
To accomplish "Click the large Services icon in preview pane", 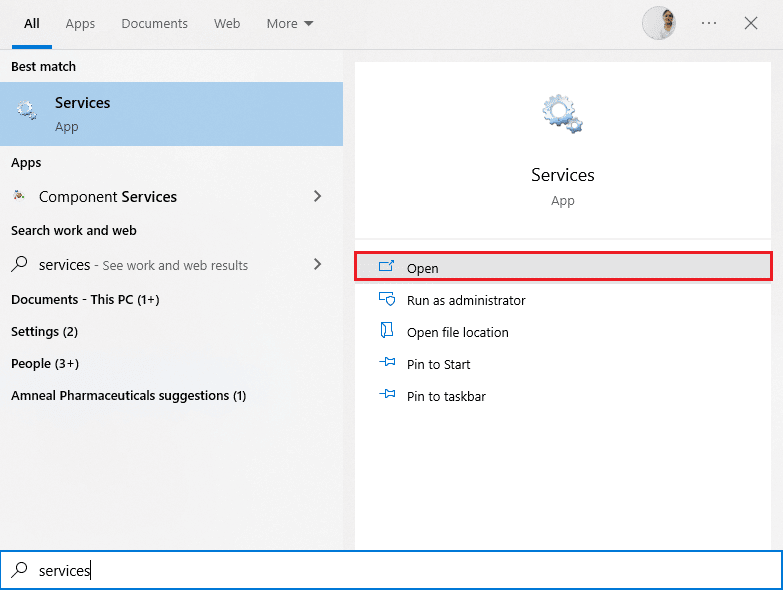I will click(x=562, y=115).
